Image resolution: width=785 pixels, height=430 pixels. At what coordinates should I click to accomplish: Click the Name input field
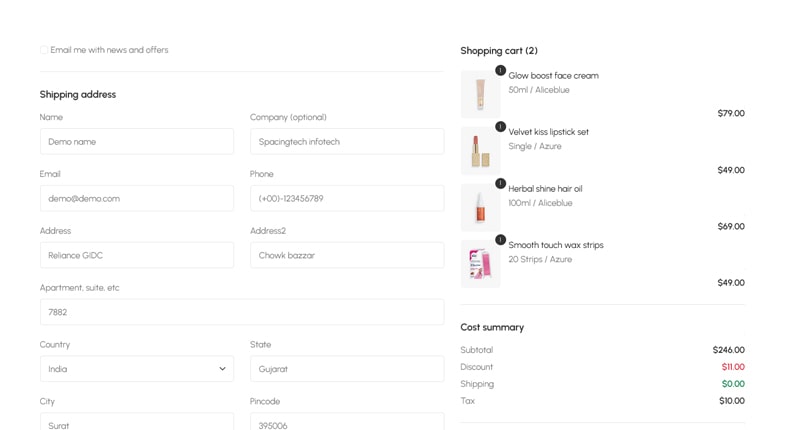136,142
